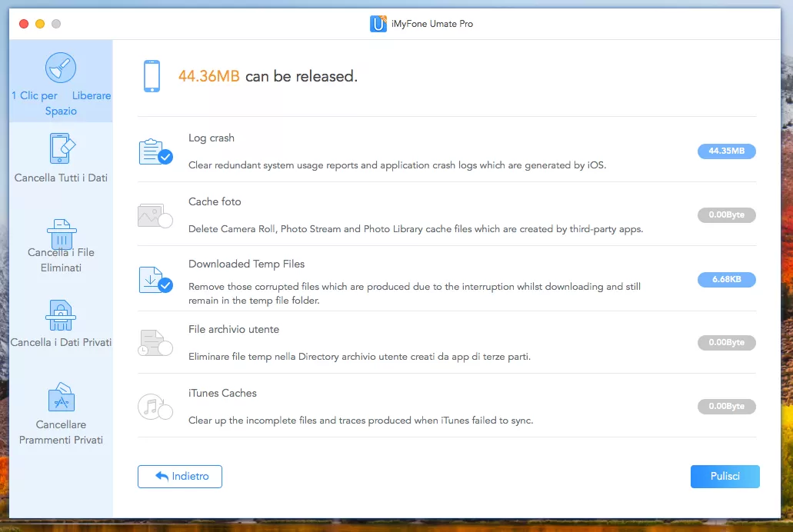Enable the Cache foto checkbox
Viewport: 793px width, 532px height.
[x=165, y=221]
